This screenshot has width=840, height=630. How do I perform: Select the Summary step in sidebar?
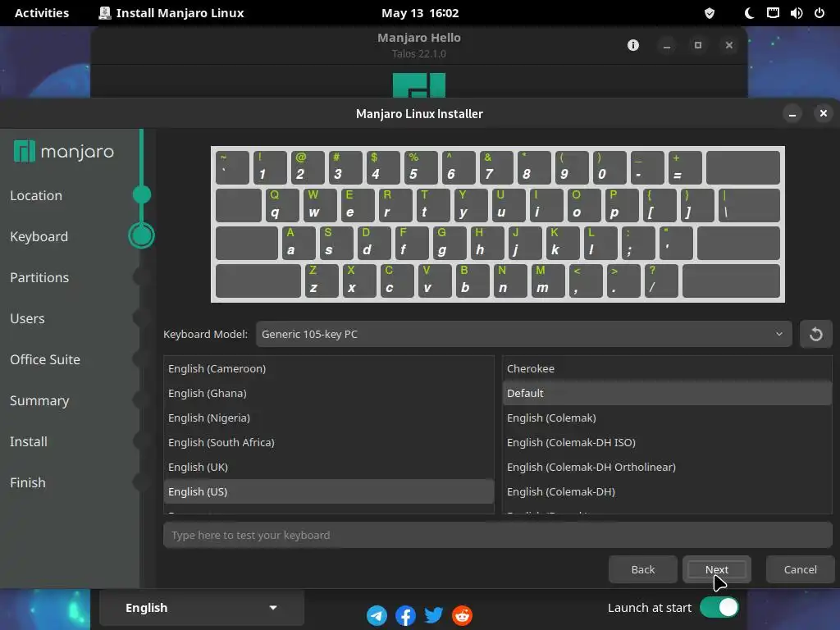pyautogui.click(x=39, y=400)
